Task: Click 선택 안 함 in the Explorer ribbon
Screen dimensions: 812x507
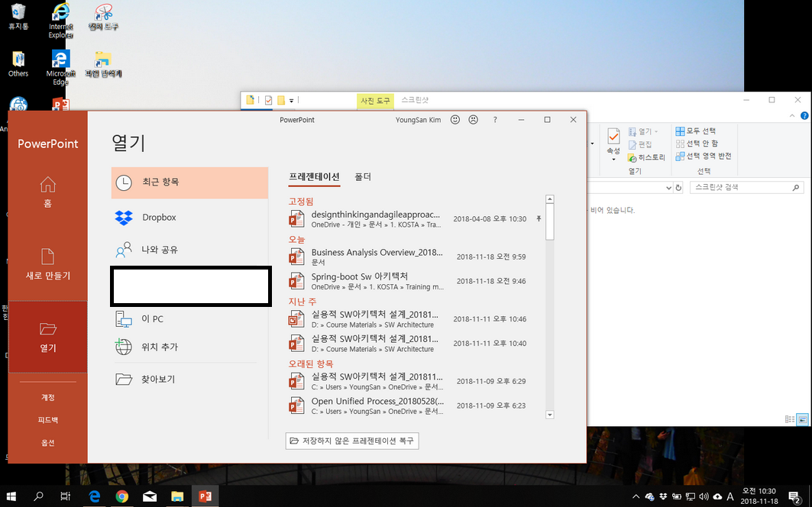Action: click(x=697, y=144)
